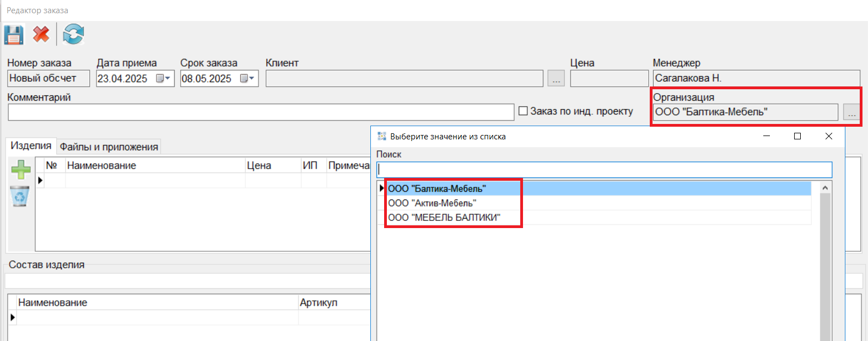Click the save floppy disk icon

pos(14,35)
